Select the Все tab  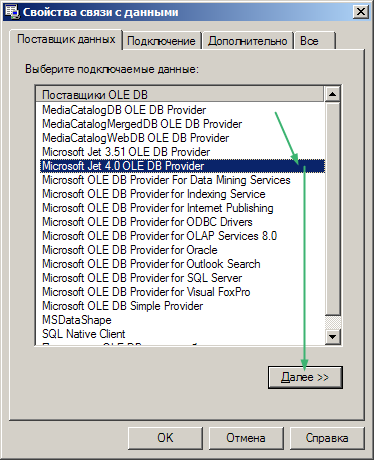point(315,41)
